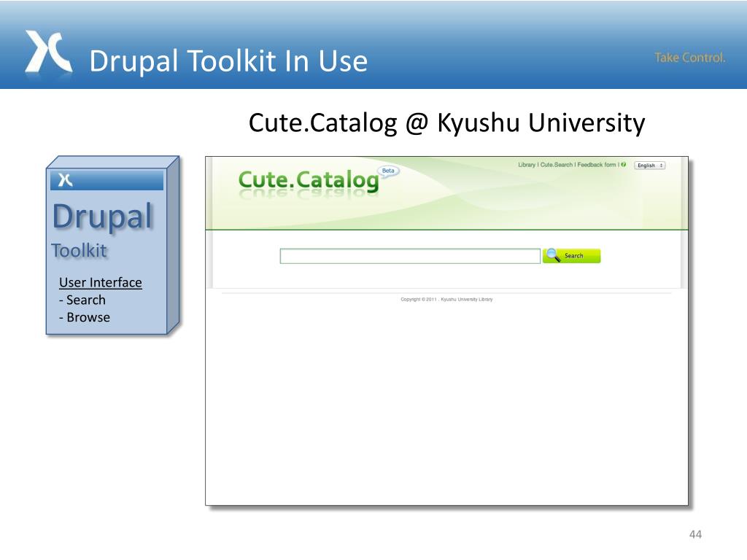Click the '- Search' list item
The height and width of the screenshot is (560, 747).
82,300
